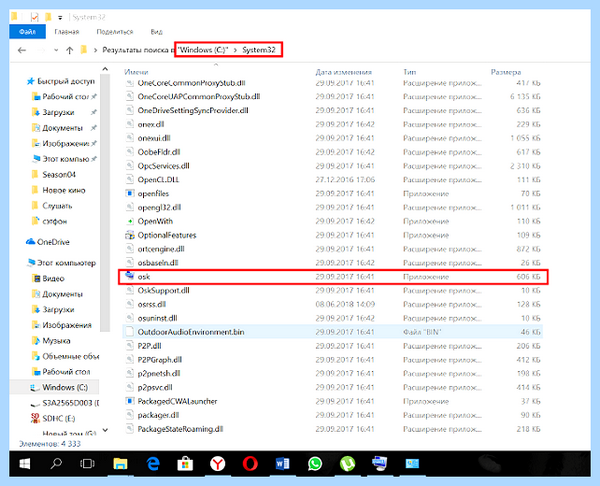
Task: Sort by Дата изменения column header
Action: (344, 72)
